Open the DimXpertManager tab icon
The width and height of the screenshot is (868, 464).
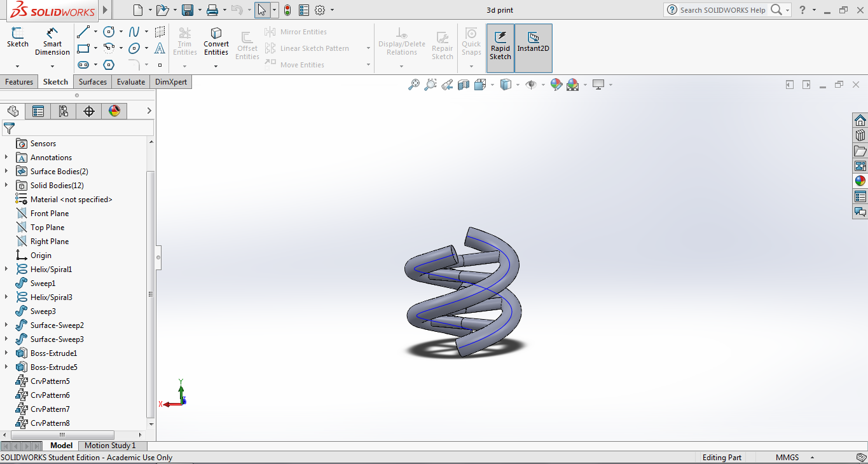[x=89, y=111]
